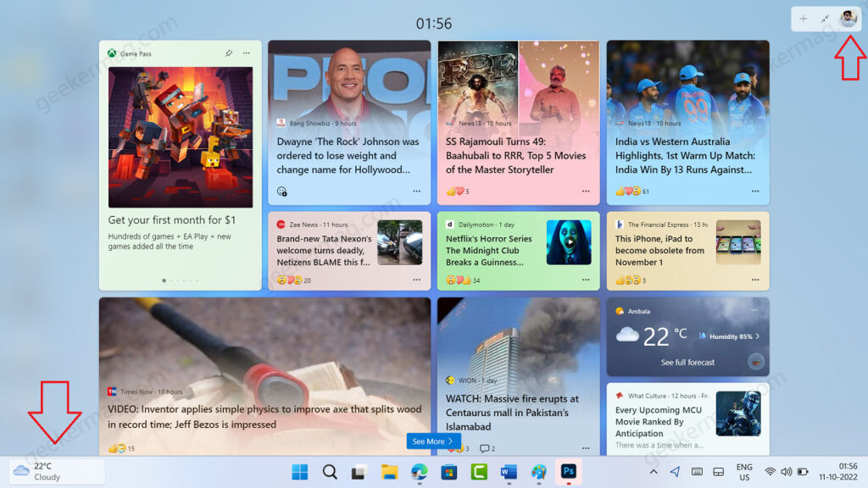Launch File Explorer from taskbar
Screen dimensions: 868x488
pyautogui.click(x=389, y=472)
